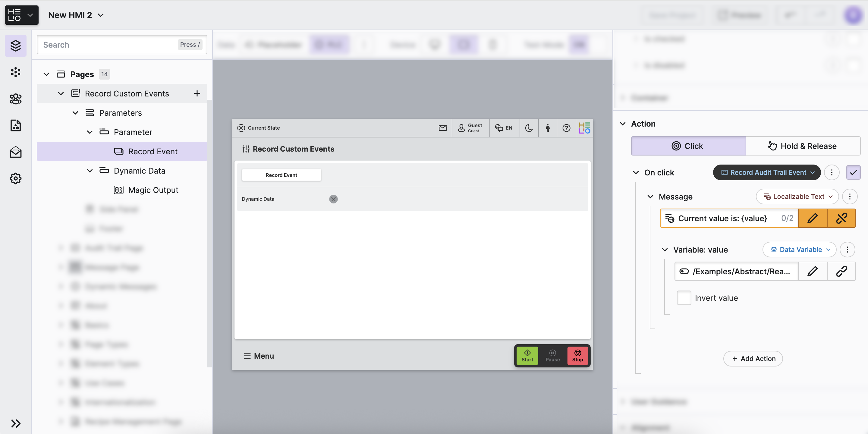This screenshot has width=868, height=434.
Task: Open the Localizable Text type dropdown
Action: pos(797,197)
